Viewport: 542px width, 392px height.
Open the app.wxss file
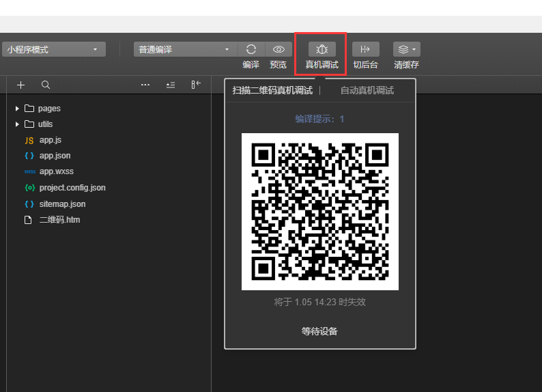(57, 171)
